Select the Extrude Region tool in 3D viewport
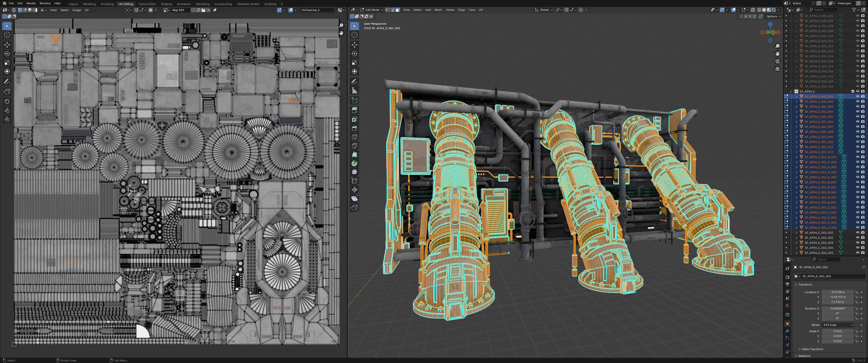 pos(355,110)
